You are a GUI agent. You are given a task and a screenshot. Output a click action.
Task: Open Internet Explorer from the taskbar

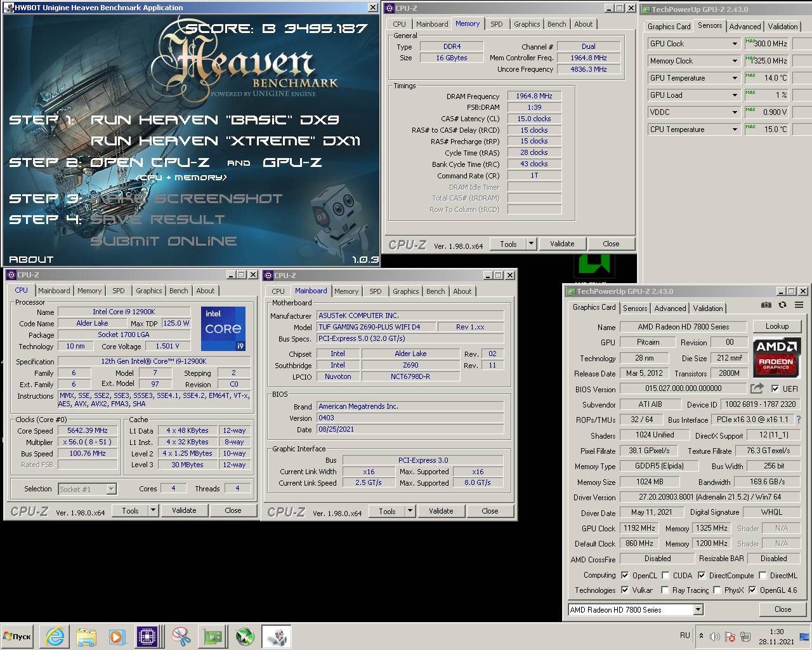click(x=55, y=636)
